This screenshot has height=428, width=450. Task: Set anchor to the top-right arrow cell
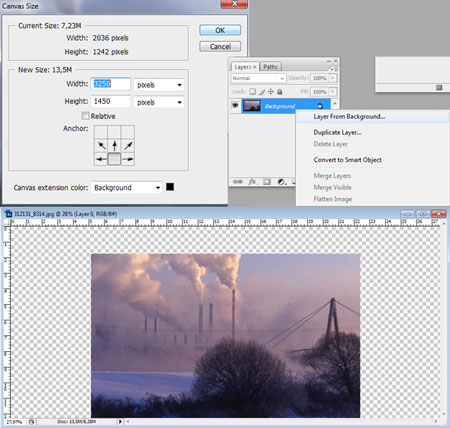[128, 146]
